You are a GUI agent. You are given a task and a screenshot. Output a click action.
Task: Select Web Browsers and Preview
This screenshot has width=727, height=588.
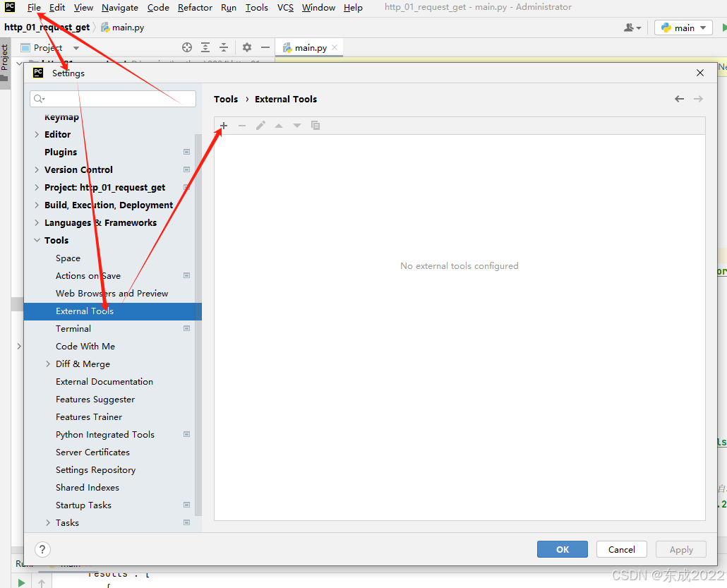point(112,294)
